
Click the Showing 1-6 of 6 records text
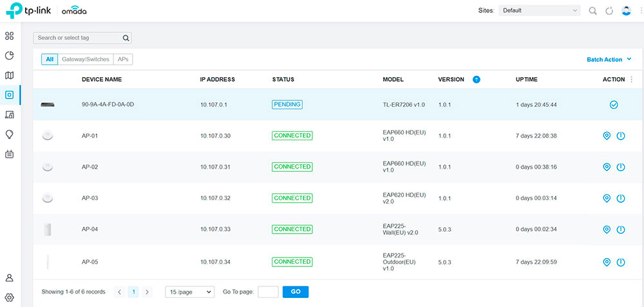click(x=73, y=292)
